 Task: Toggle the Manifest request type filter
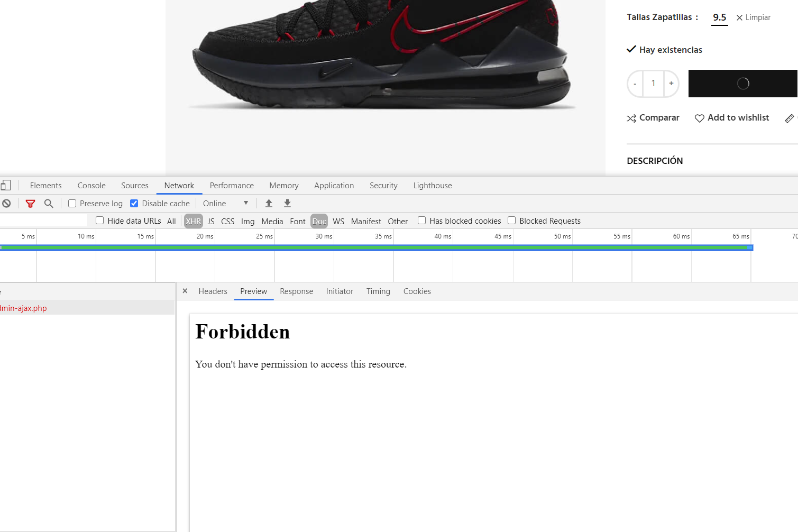[366, 221]
